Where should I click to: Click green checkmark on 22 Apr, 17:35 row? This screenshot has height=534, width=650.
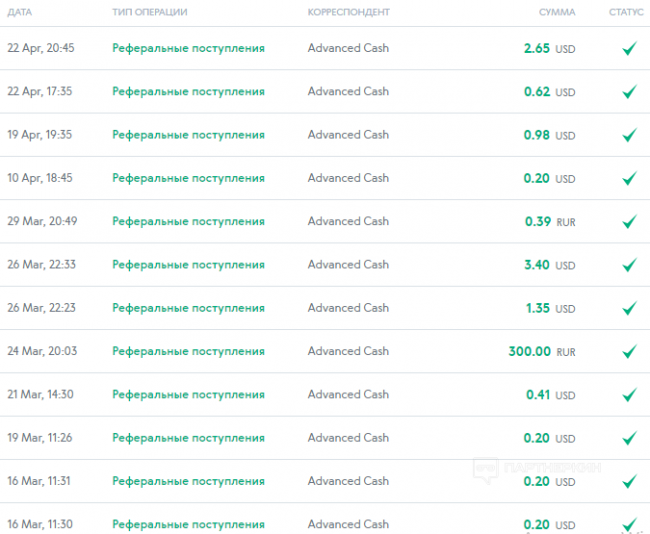coord(629,92)
